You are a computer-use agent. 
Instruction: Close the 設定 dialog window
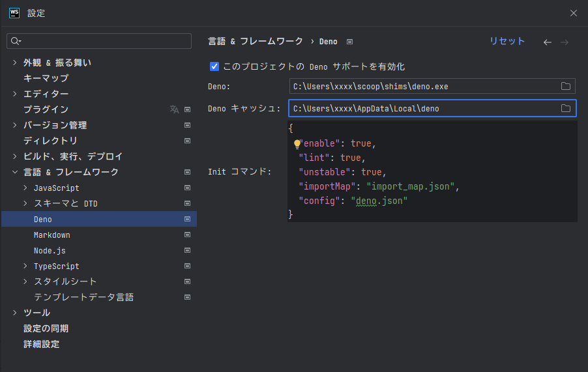574,13
